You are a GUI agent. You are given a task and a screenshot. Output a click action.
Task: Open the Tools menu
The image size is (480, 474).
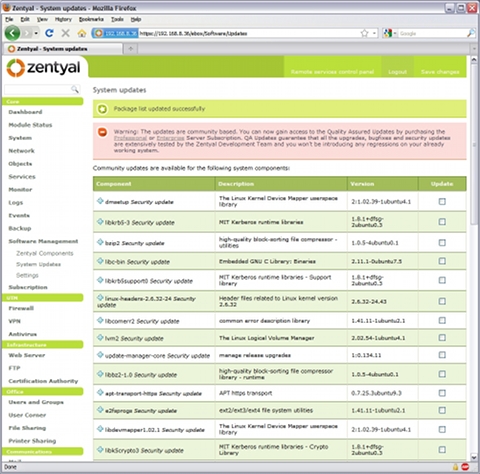tap(117, 19)
